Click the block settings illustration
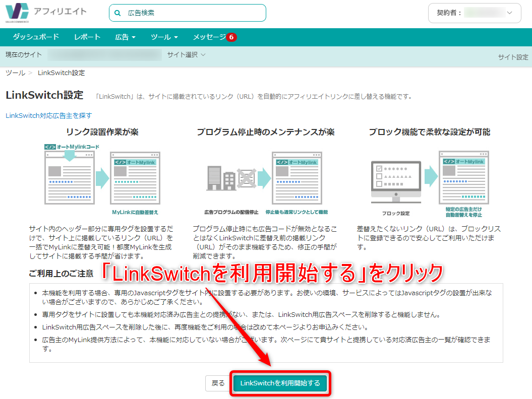 (x=430, y=184)
